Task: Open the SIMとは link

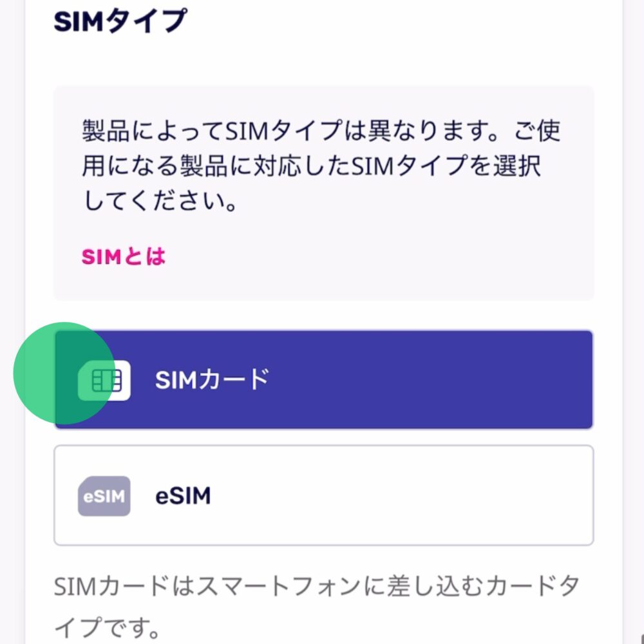Action: pyautogui.click(x=123, y=257)
